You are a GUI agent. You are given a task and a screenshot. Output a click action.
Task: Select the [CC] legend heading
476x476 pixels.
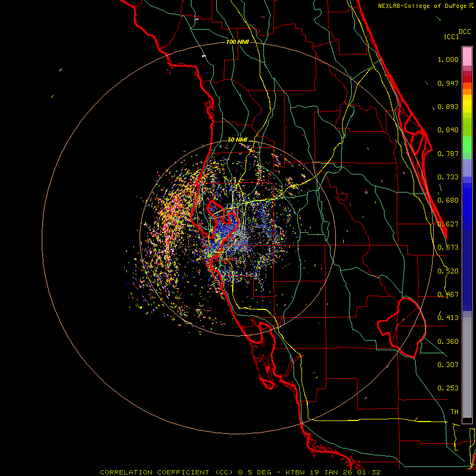pos(451,36)
